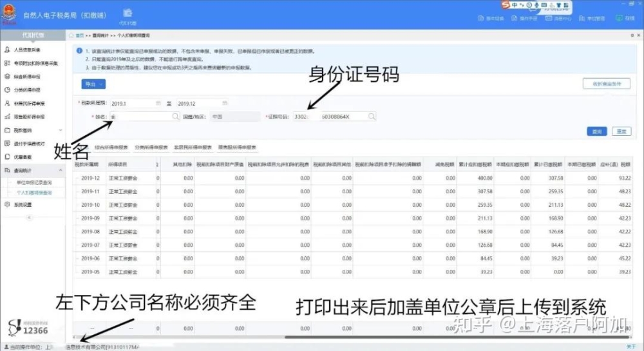644x351 pixels.
Task: Click the blue 查询 query button
Action: pyautogui.click(x=597, y=131)
